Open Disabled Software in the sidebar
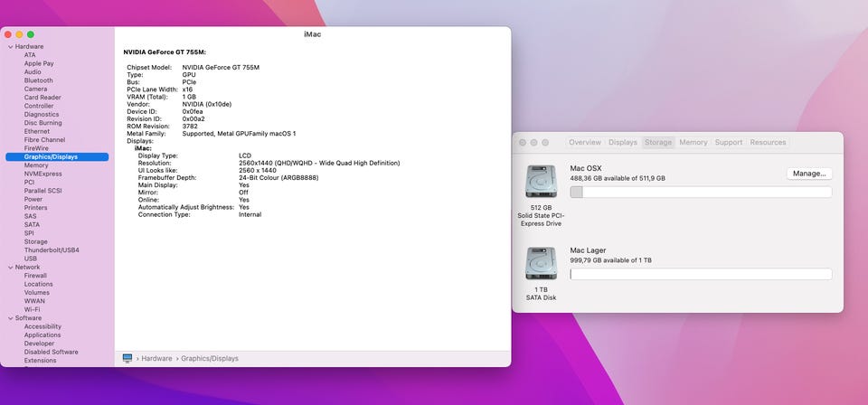 (52, 352)
